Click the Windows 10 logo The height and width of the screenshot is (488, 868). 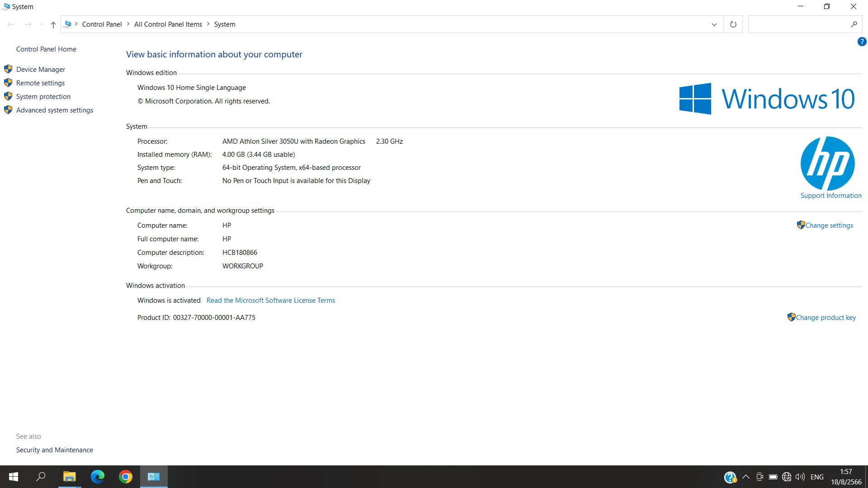coord(767,99)
